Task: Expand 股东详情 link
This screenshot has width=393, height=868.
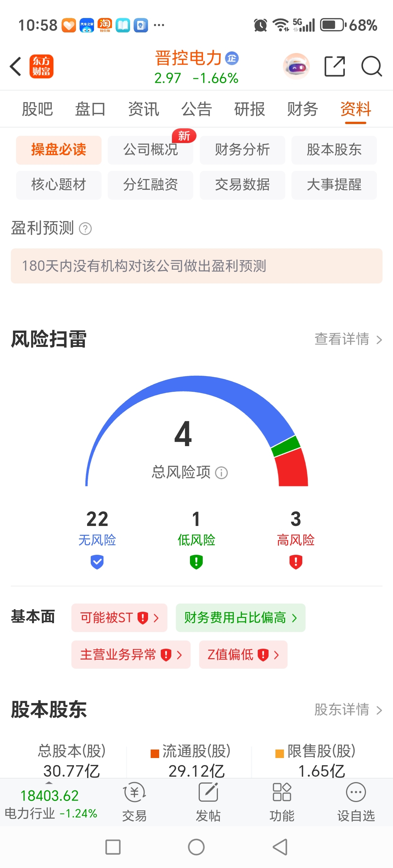Action: [348, 710]
